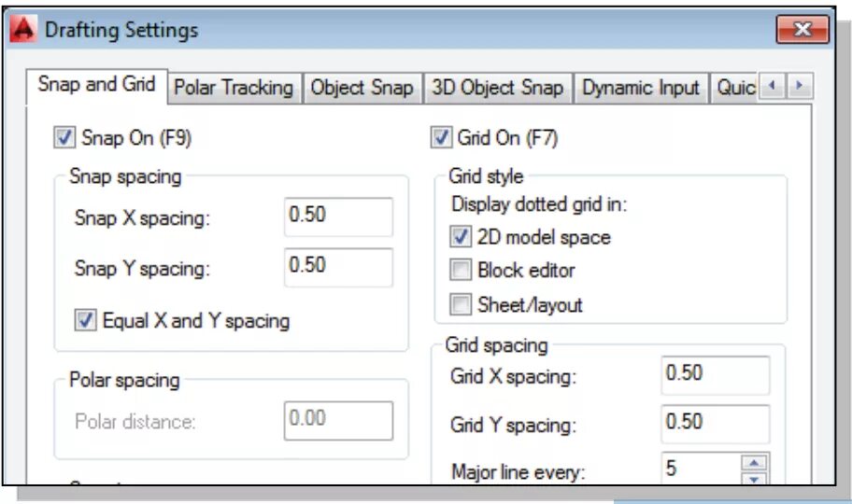Enable dotted grid in Block editor
The image size is (852, 504).
(461, 271)
